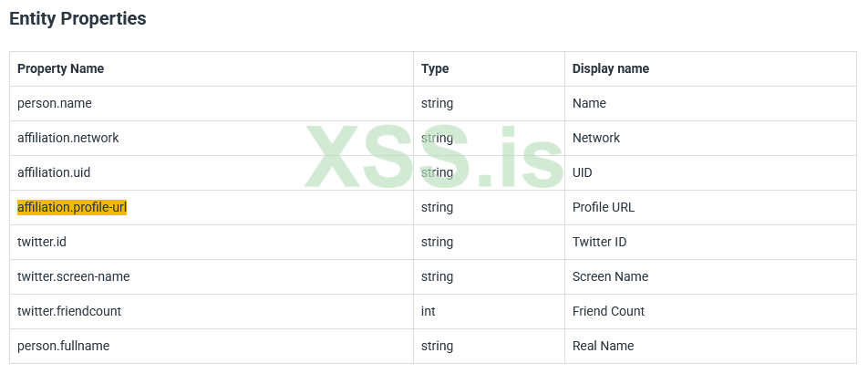Click the string type for person.name

[438, 103]
